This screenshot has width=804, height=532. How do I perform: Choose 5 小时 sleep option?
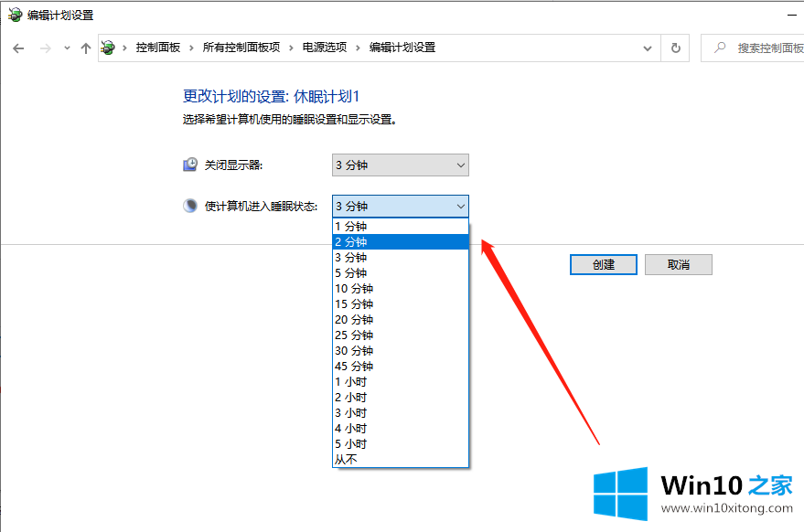click(401, 444)
